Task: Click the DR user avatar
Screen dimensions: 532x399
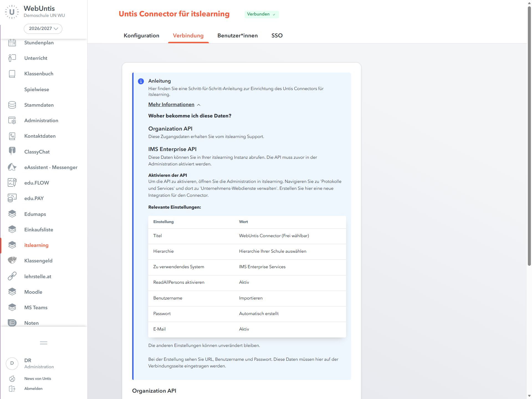Action: coord(12,363)
